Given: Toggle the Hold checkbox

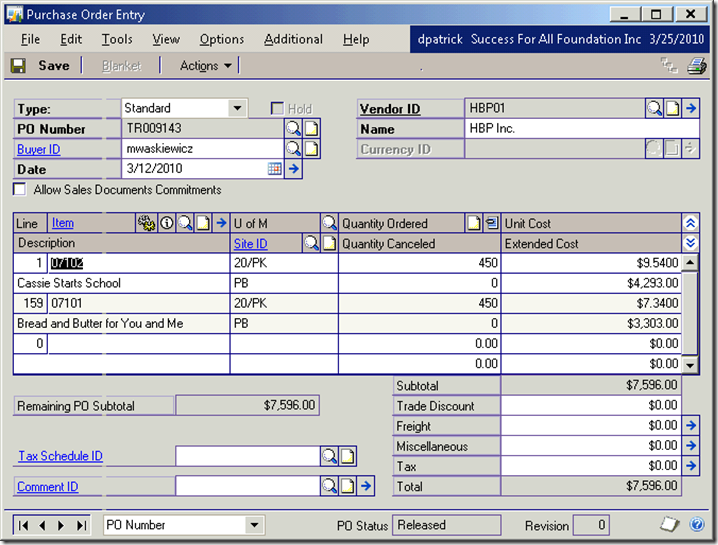Looking at the screenshot, I should click(278, 109).
